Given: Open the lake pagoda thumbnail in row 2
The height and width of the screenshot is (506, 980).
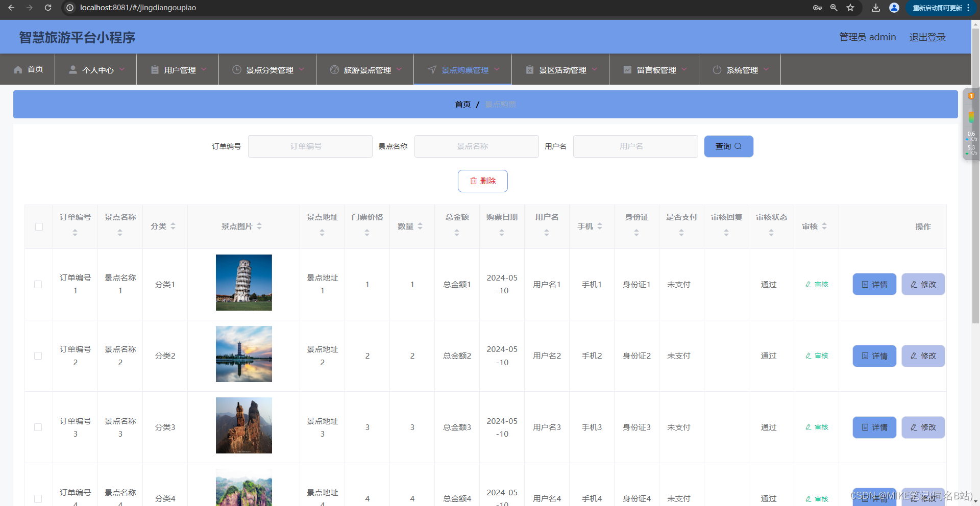Looking at the screenshot, I should click(x=244, y=354).
